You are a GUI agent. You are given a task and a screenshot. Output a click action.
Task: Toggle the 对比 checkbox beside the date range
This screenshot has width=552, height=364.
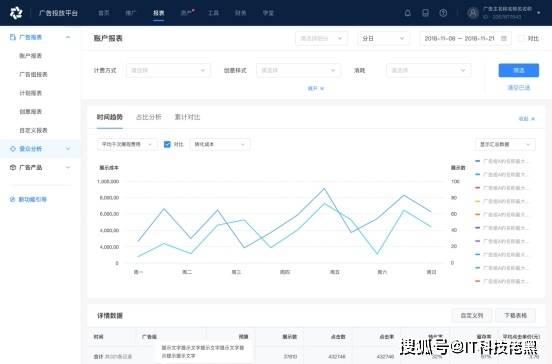[521, 38]
